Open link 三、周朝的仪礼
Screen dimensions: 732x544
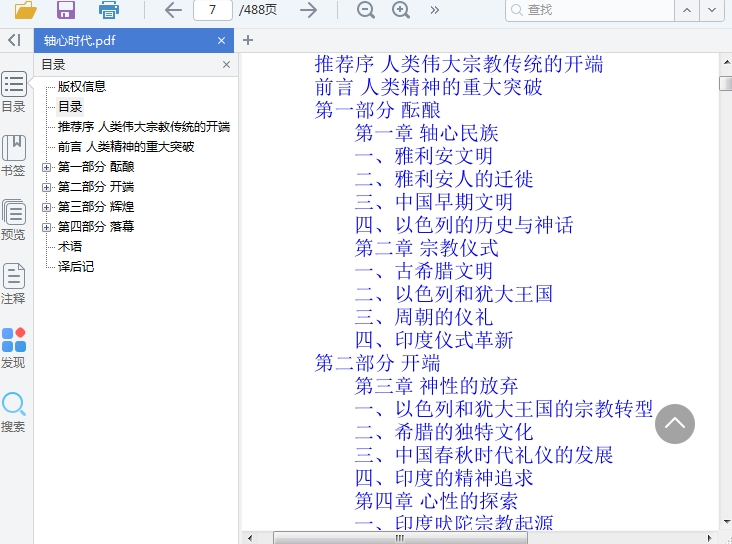coord(423,317)
